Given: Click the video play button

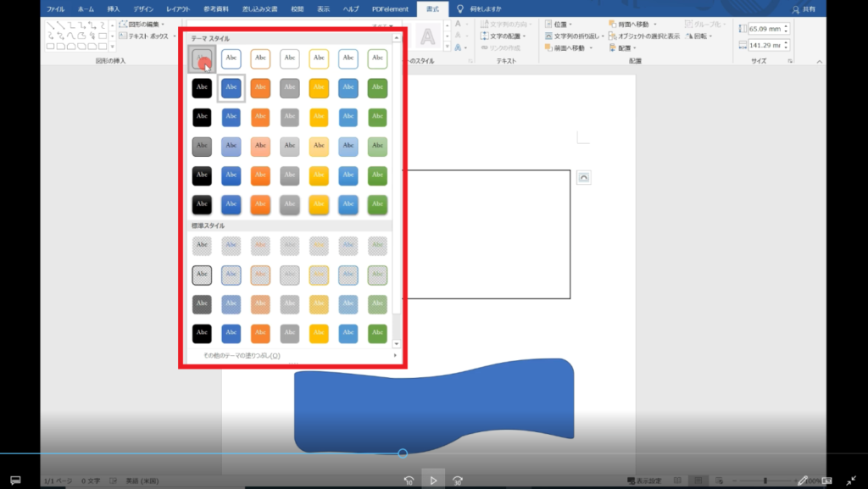Looking at the screenshot, I should [x=433, y=481].
